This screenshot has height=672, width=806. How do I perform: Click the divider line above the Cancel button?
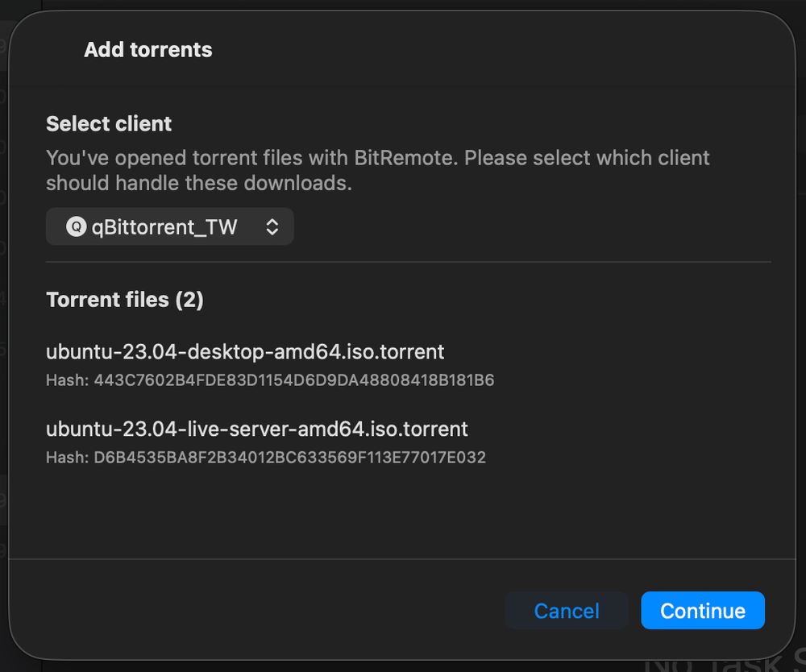[409, 558]
